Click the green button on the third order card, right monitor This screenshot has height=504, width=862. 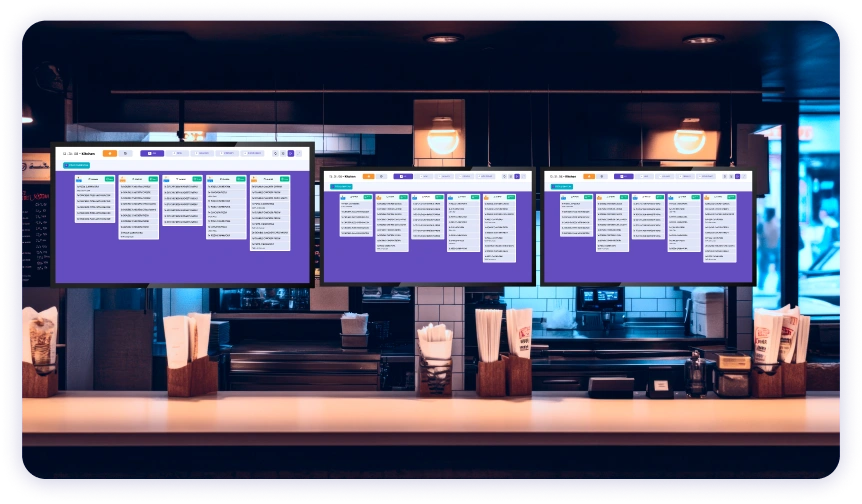coord(660,197)
